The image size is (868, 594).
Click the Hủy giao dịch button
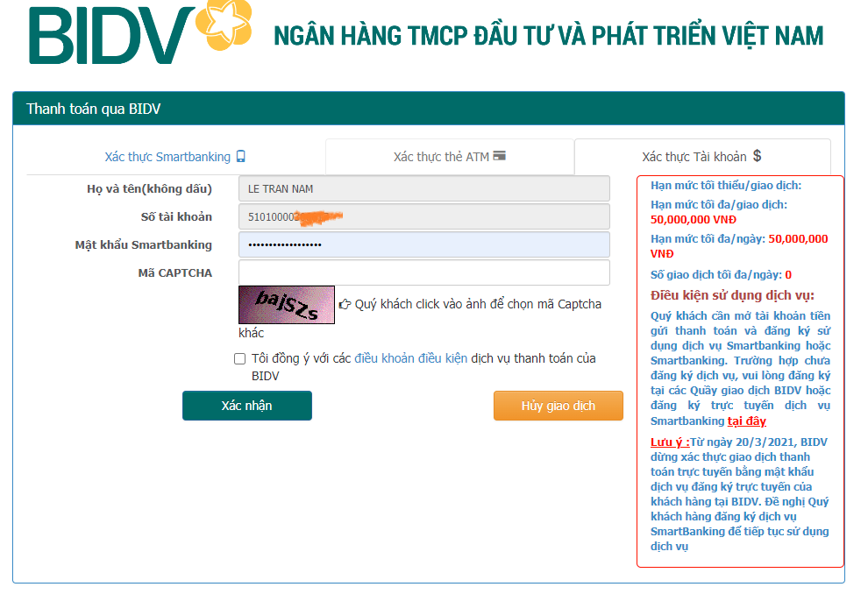pos(558,406)
